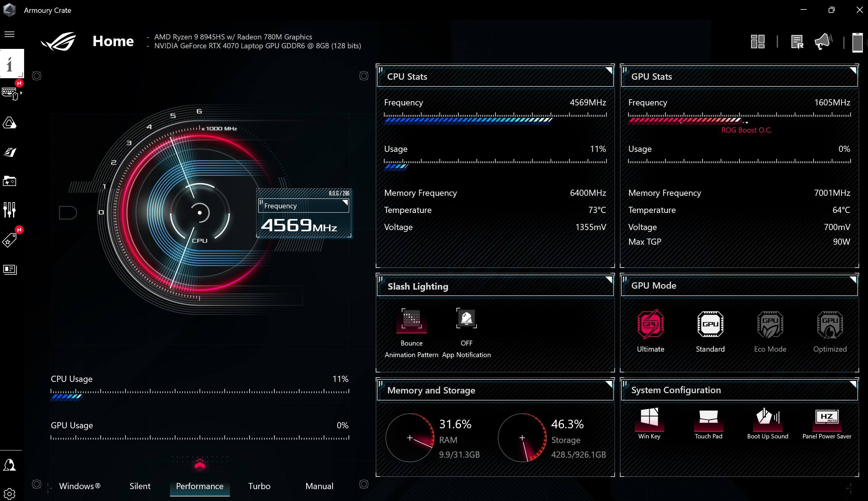
Task: Open the Settings gear icon
Action: 10,494
